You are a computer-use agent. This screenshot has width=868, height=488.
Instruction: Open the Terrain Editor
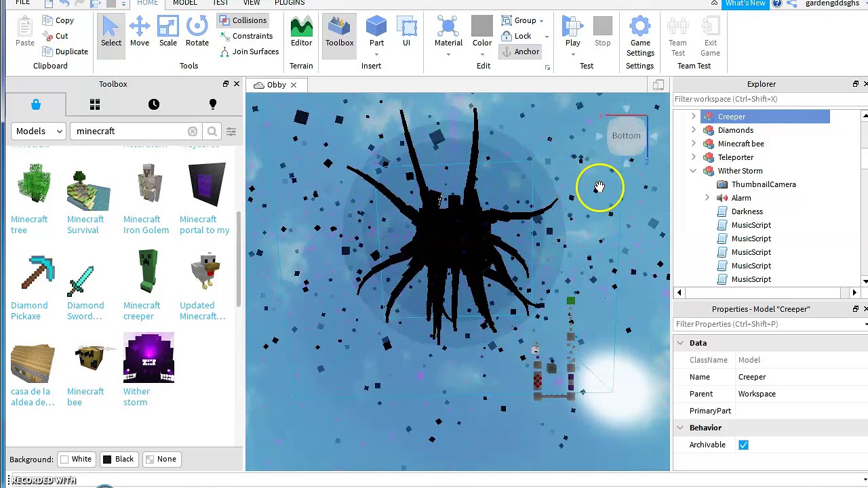[301, 33]
